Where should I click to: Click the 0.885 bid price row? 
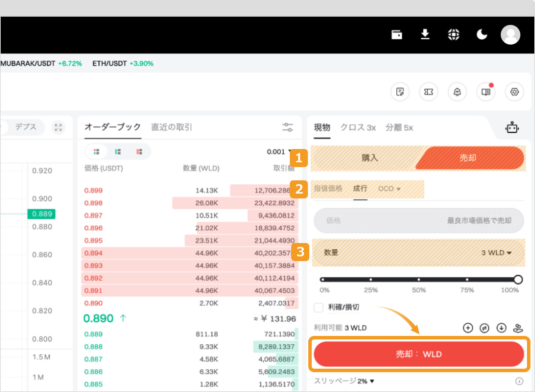[190, 384]
